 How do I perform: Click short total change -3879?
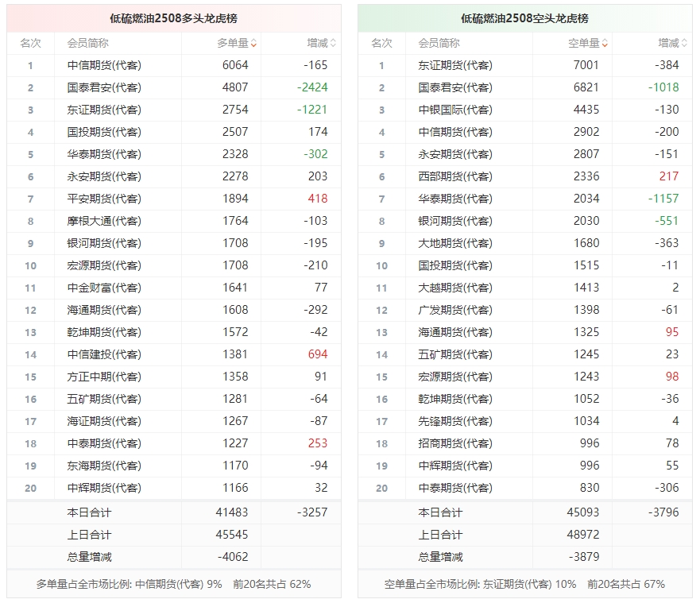pyautogui.click(x=584, y=557)
